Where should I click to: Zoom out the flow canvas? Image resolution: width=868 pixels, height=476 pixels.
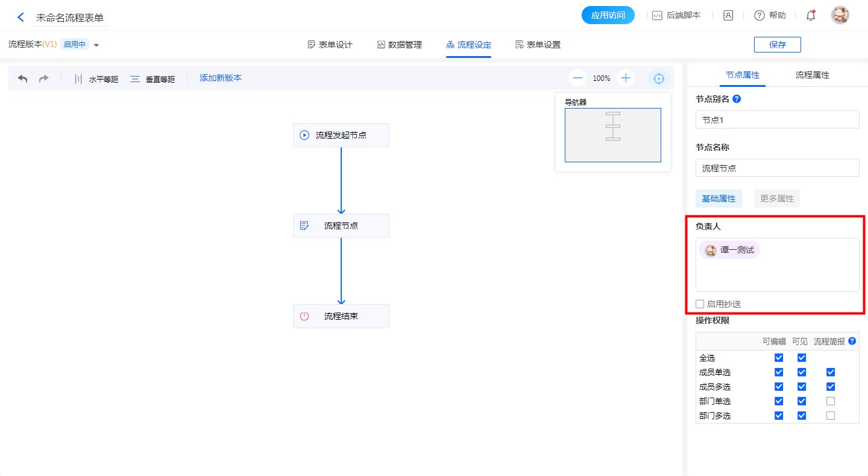coord(577,78)
